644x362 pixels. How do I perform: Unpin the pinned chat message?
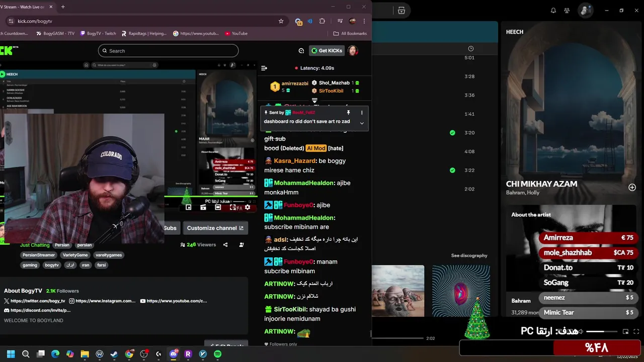point(348,113)
